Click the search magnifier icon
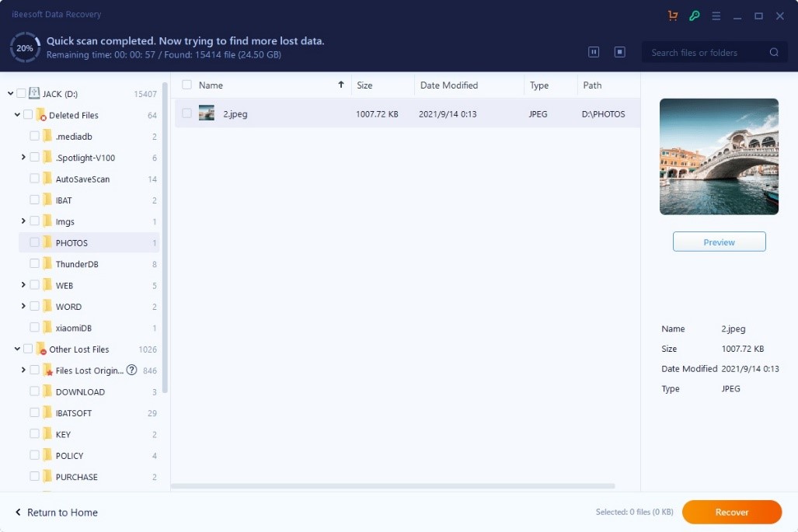Screen dimensions: 798x532 pyautogui.click(x=774, y=52)
